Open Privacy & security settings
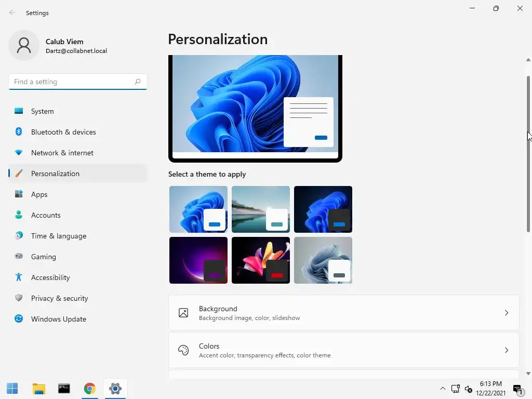 78,298
